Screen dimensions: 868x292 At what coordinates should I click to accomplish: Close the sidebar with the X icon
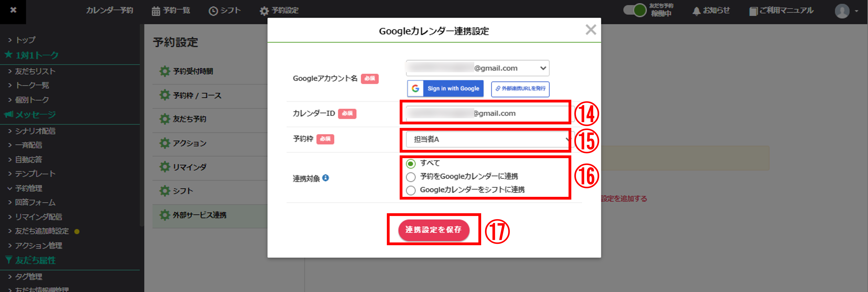[13, 10]
